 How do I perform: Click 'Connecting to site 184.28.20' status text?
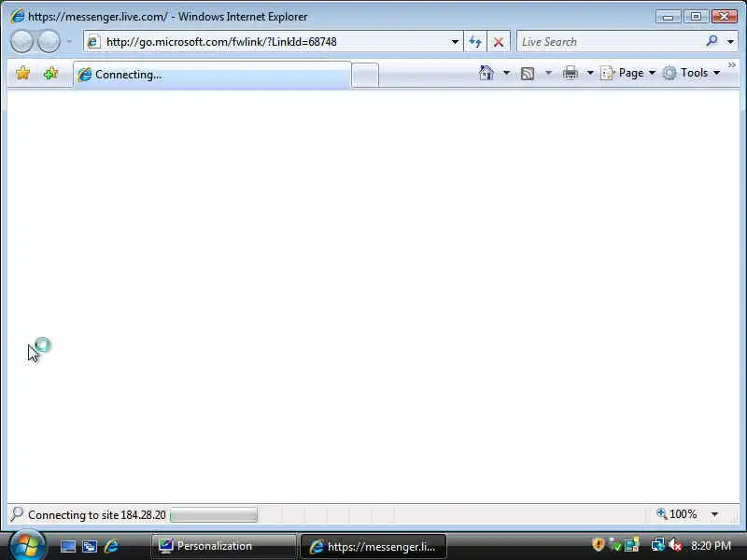pyautogui.click(x=97, y=515)
